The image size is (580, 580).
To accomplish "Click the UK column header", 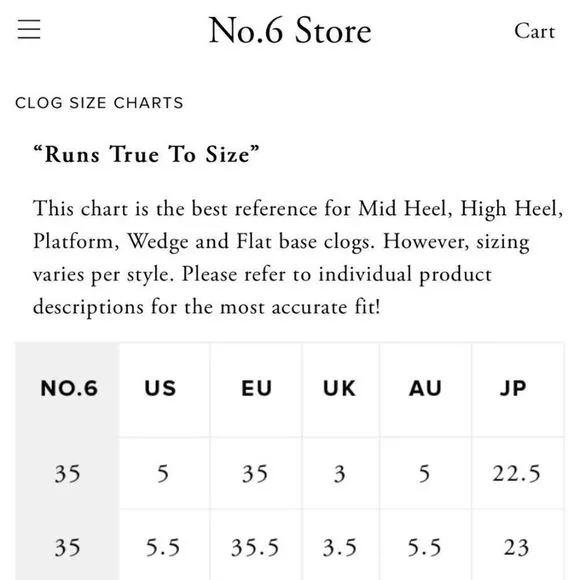I will click(339, 388).
